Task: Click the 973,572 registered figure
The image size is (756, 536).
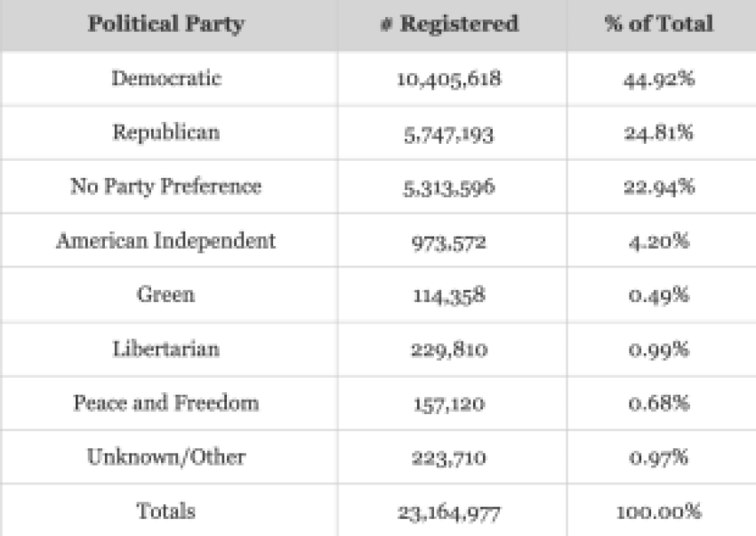Action: tap(449, 242)
